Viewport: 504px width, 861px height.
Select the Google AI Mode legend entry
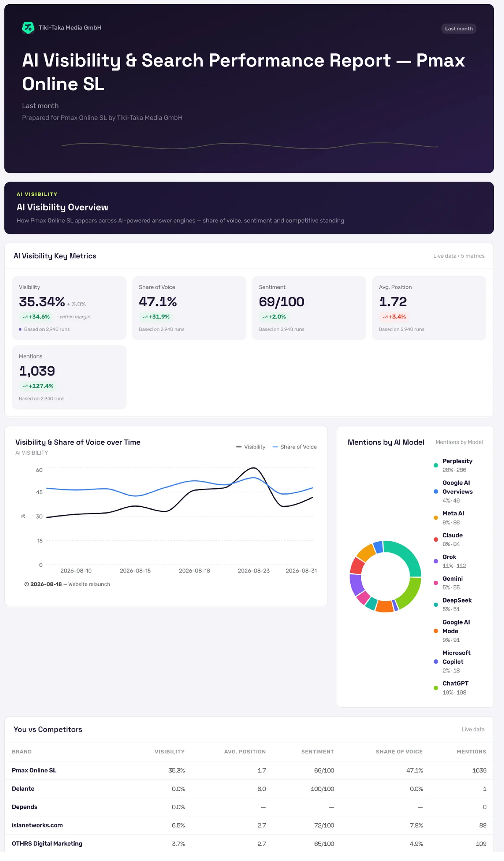coord(452,631)
